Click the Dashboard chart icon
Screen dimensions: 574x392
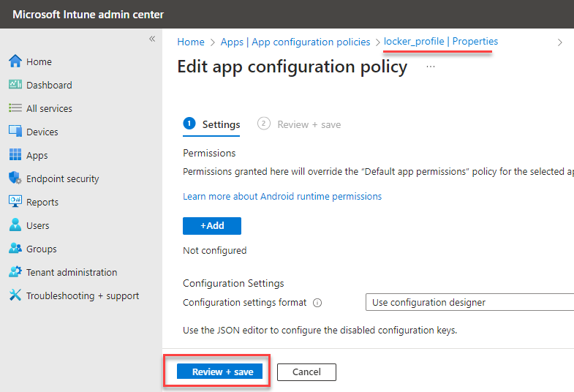(15, 85)
